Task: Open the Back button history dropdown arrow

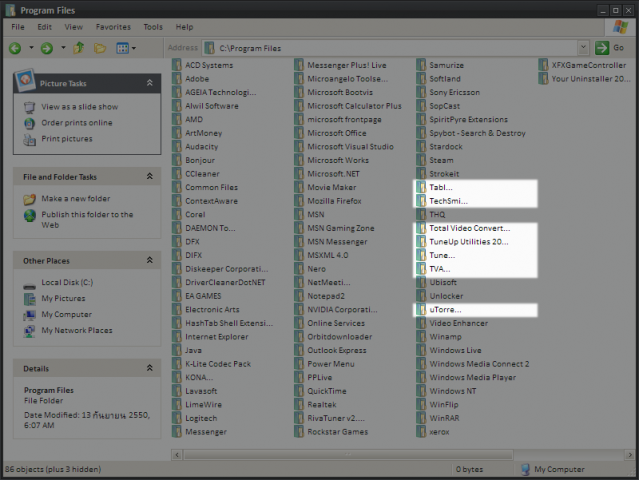Action: point(31,48)
